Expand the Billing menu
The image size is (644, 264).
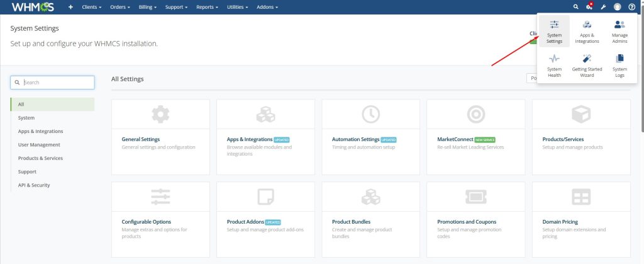click(148, 7)
